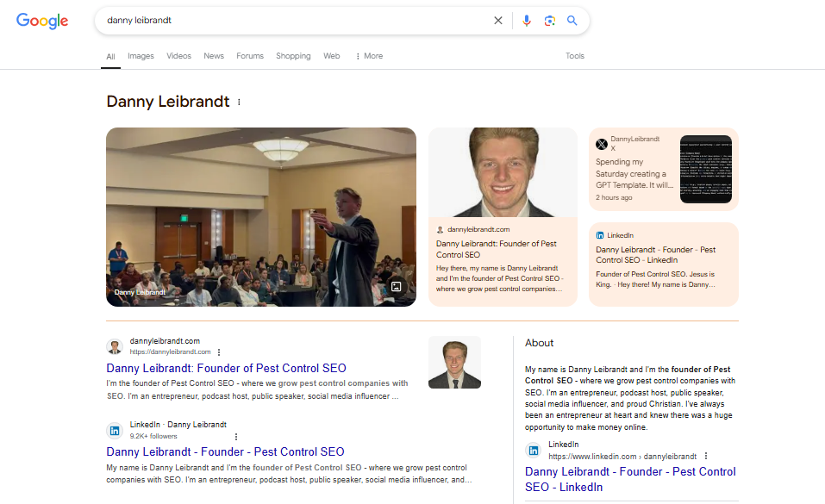Screen dimensions: 825x504
Task: Open options dots beside Danny Leibrandt heading
Action: click(239, 102)
